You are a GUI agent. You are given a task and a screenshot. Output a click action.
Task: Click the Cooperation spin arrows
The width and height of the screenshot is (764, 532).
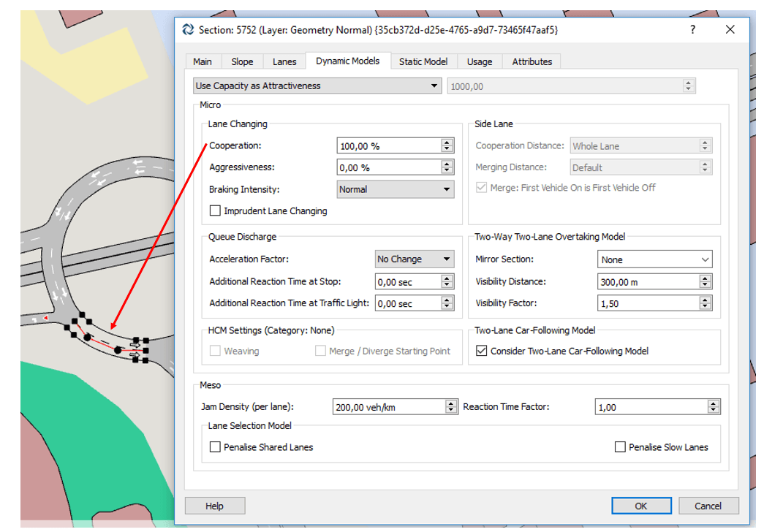447,145
